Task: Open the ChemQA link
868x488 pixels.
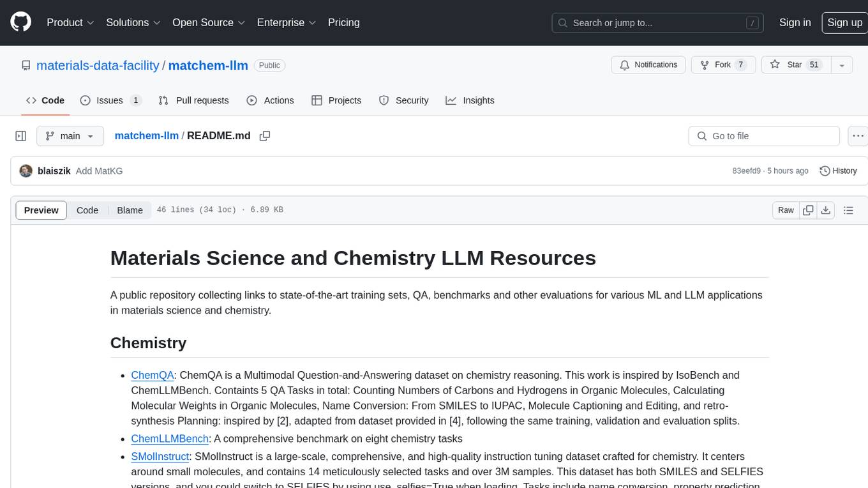Action: pyautogui.click(x=152, y=375)
